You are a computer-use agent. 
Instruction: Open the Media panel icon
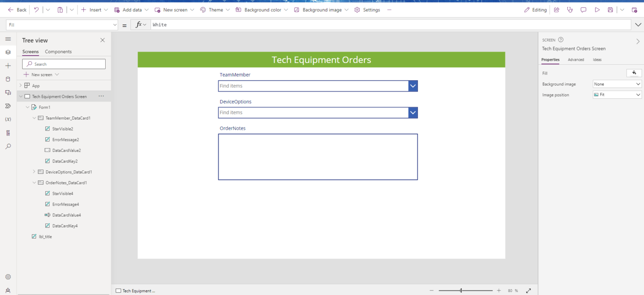point(8,92)
